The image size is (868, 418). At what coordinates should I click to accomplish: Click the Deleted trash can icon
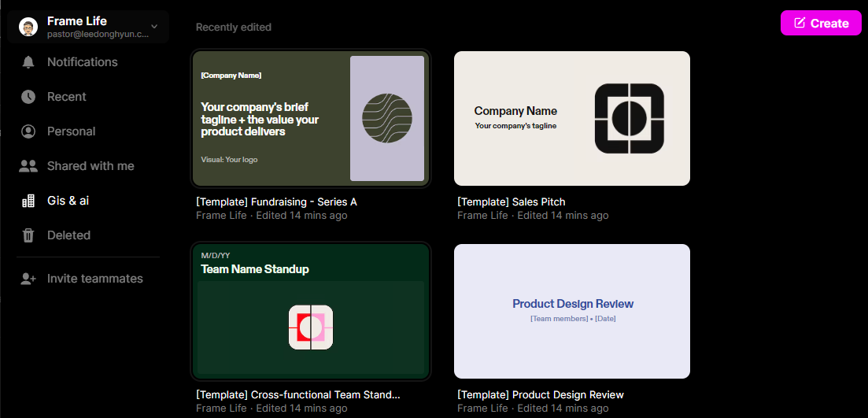(28, 235)
